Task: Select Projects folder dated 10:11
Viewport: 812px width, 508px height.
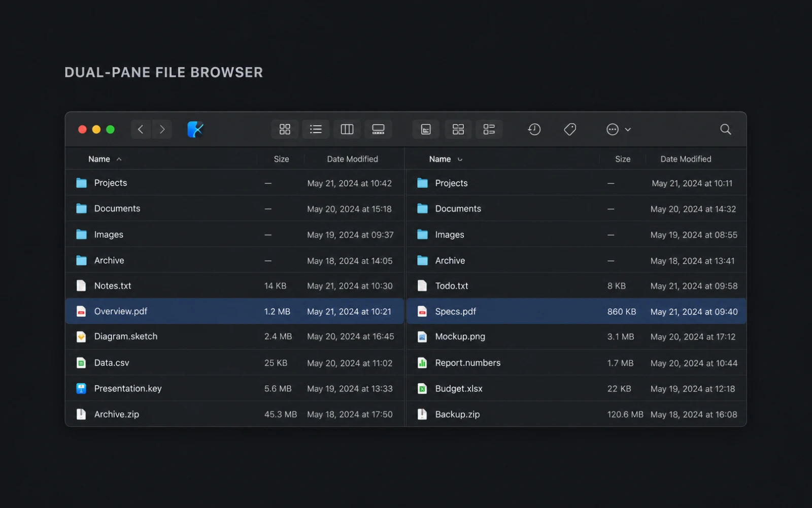Action: coord(576,183)
